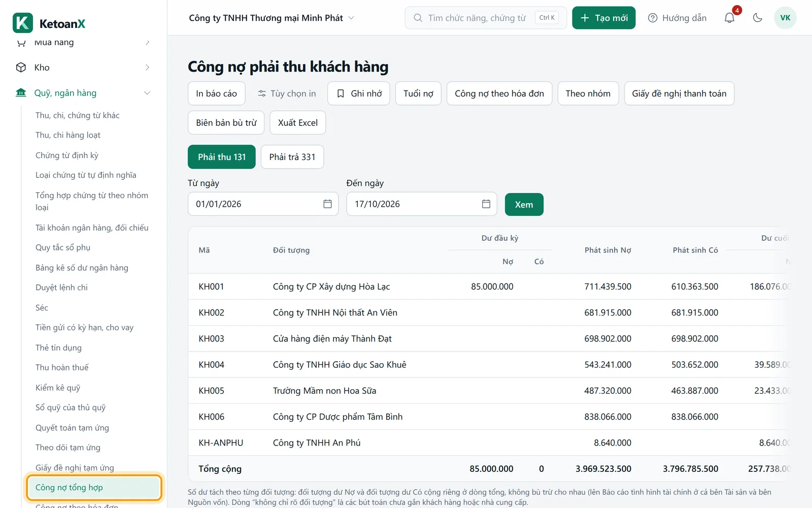The image size is (812, 508).
Task: Open Giấy đề nghị thanh toán button
Action: (x=679, y=93)
